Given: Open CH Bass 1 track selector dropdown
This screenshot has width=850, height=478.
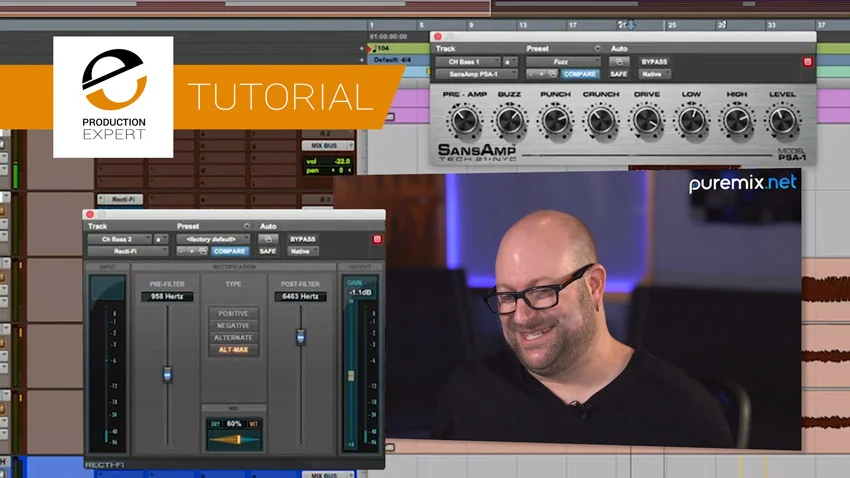Looking at the screenshot, I should pos(467,62).
